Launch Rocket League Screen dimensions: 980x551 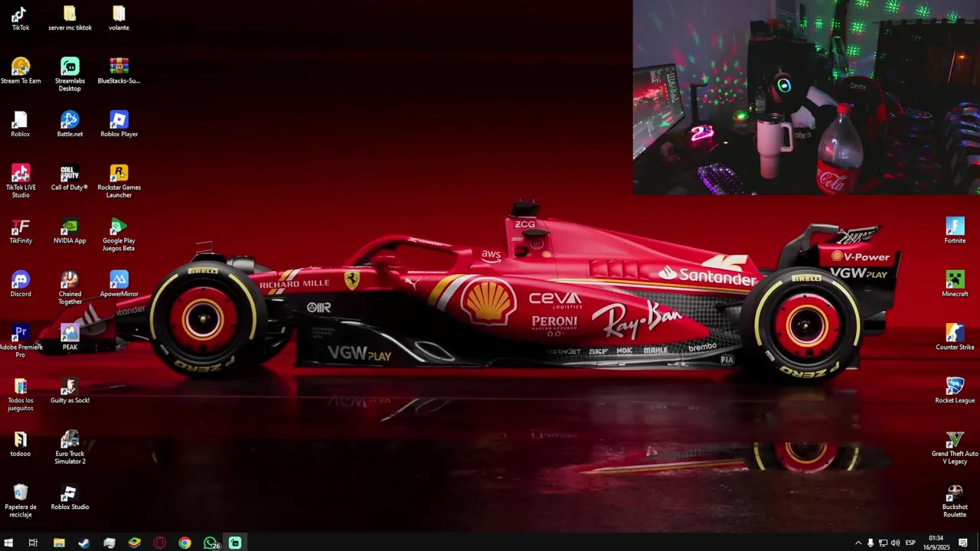955,391
